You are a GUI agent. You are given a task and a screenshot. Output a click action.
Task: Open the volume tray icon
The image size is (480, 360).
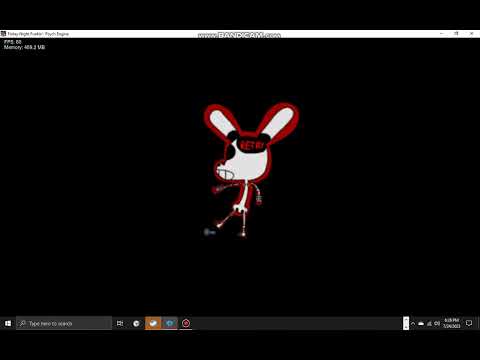(x=437, y=324)
